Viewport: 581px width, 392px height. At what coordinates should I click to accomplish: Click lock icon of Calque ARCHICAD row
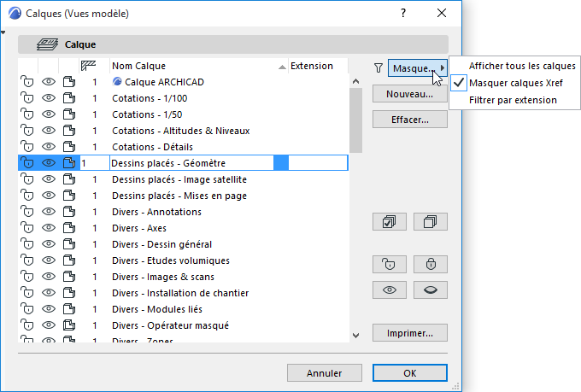(27, 82)
